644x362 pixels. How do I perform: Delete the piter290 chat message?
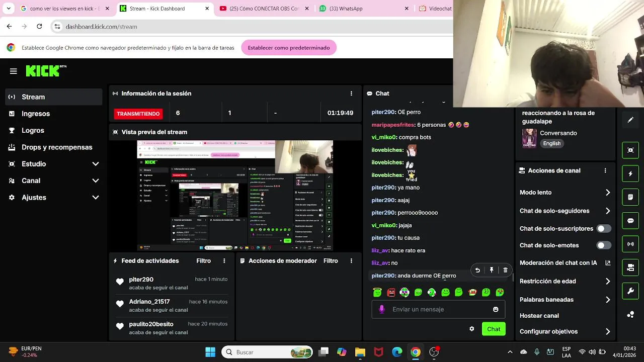[x=505, y=270]
